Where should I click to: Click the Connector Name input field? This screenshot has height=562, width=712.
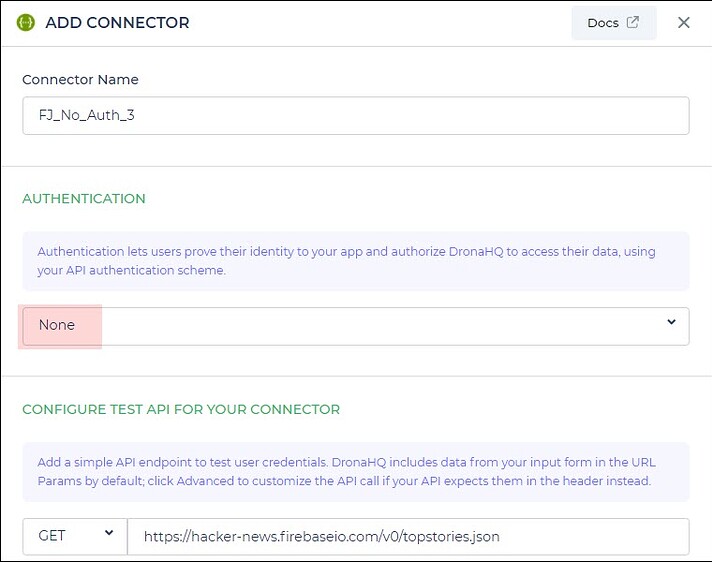click(x=356, y=115)
